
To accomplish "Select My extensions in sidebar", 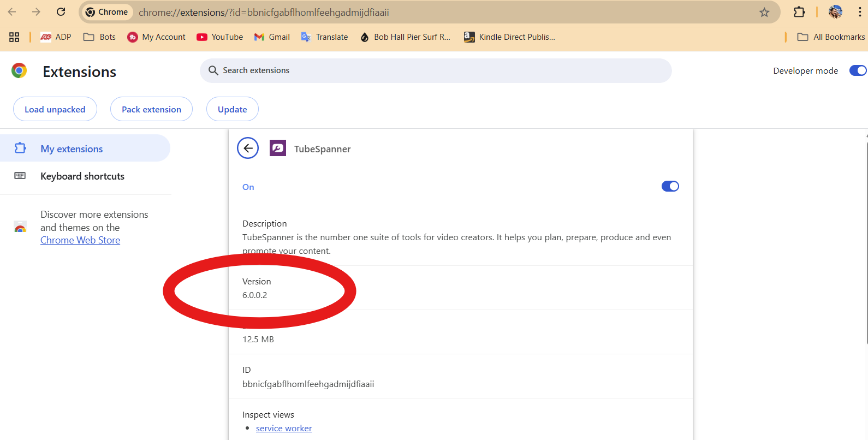I will [85, 148].
